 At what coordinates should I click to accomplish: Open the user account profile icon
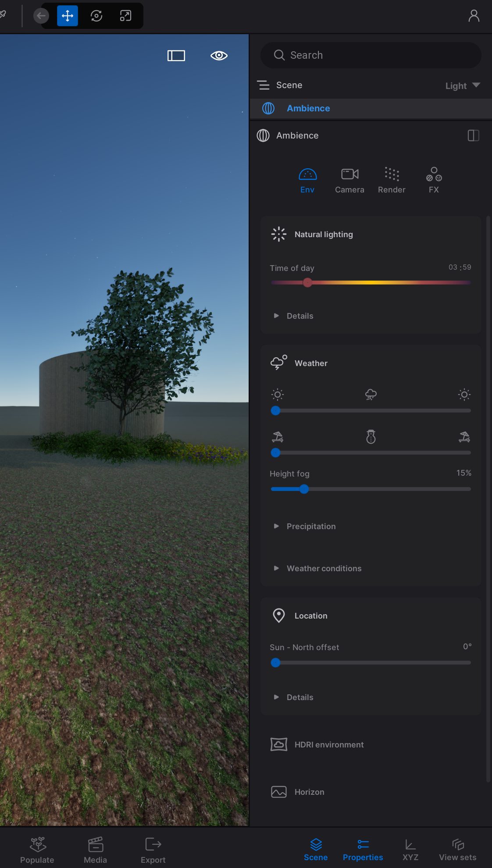pyautogui.click(x=474, y=16)
